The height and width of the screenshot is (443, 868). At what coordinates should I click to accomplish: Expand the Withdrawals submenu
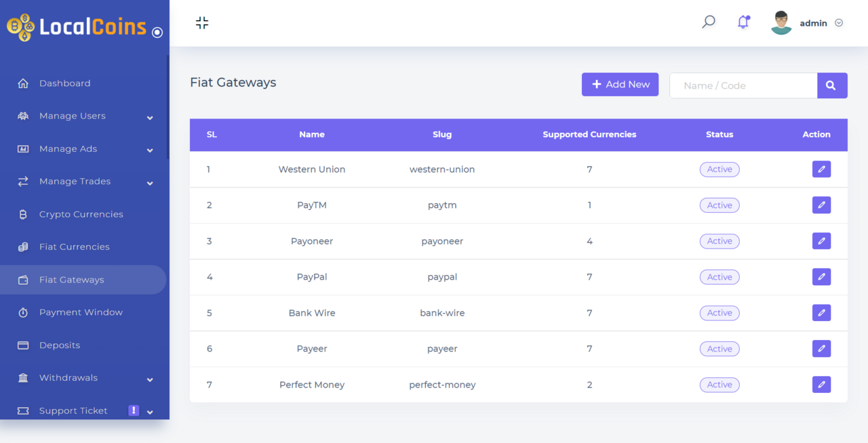150,379
